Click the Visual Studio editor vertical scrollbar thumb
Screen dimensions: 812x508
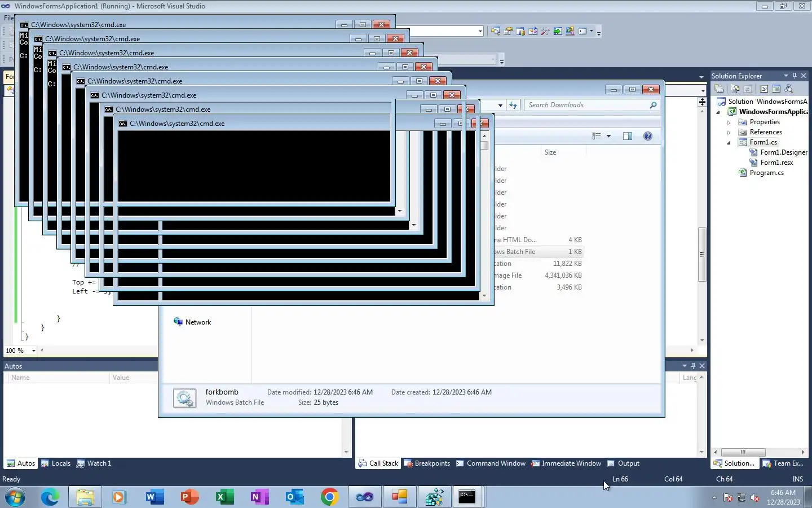coord(702,254)
